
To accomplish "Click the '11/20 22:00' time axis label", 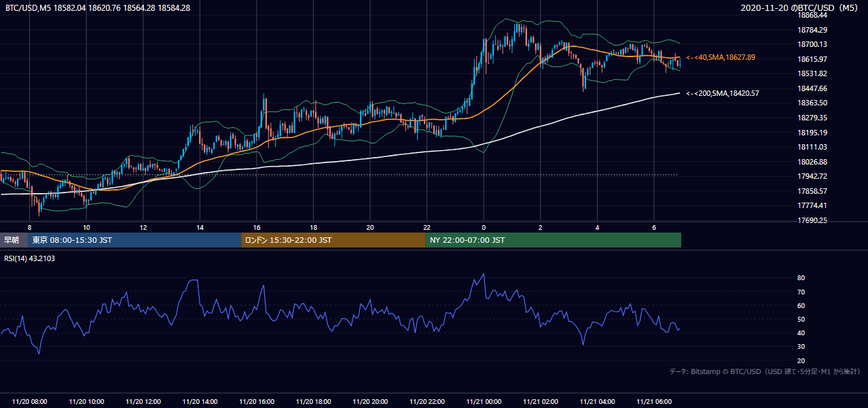I will [x=427, y=402].
